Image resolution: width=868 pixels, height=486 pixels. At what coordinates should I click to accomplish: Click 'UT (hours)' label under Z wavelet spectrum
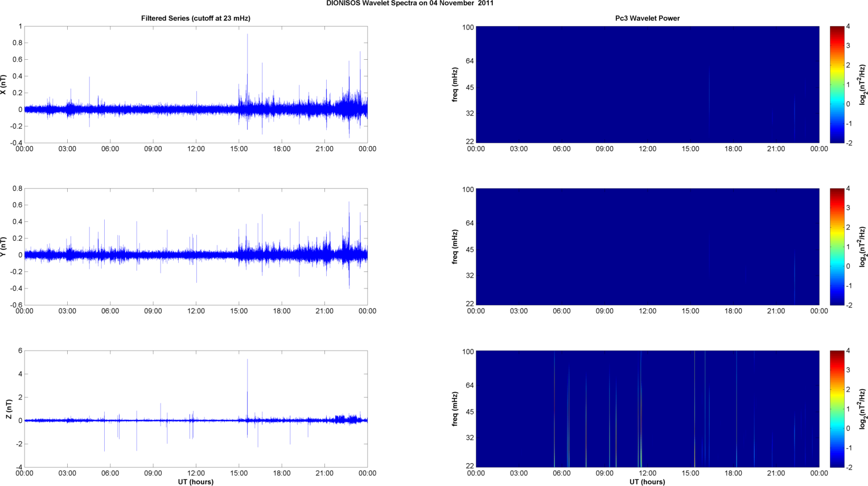[x=647, y=481]
